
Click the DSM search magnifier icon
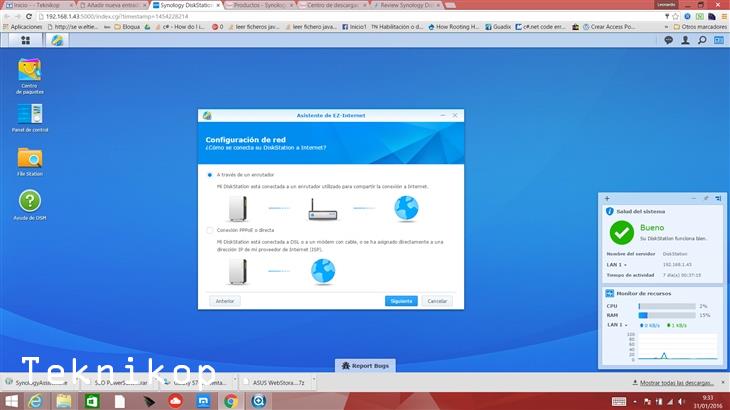(x=703, y=40)
